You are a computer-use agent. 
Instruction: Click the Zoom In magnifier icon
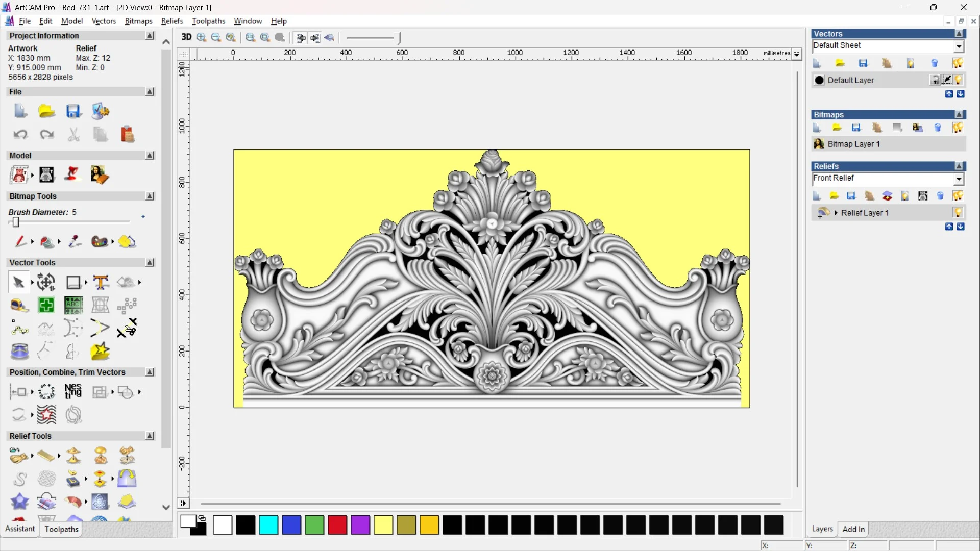coord(201,37)
